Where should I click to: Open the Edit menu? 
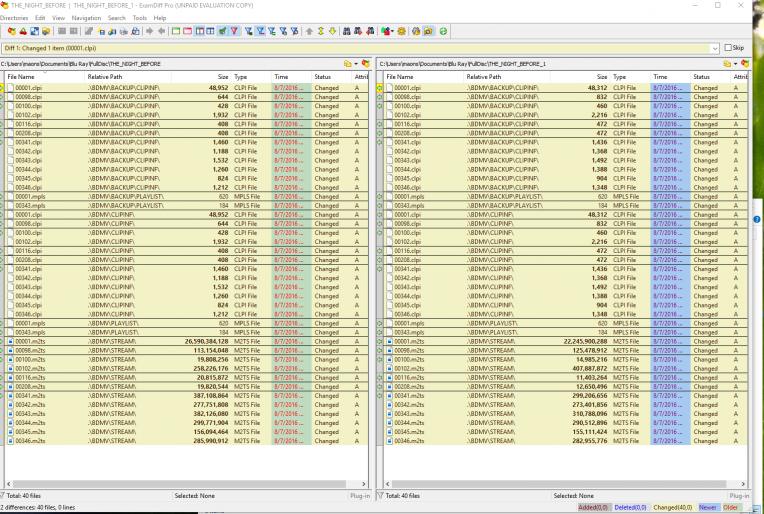pos(40,18)
